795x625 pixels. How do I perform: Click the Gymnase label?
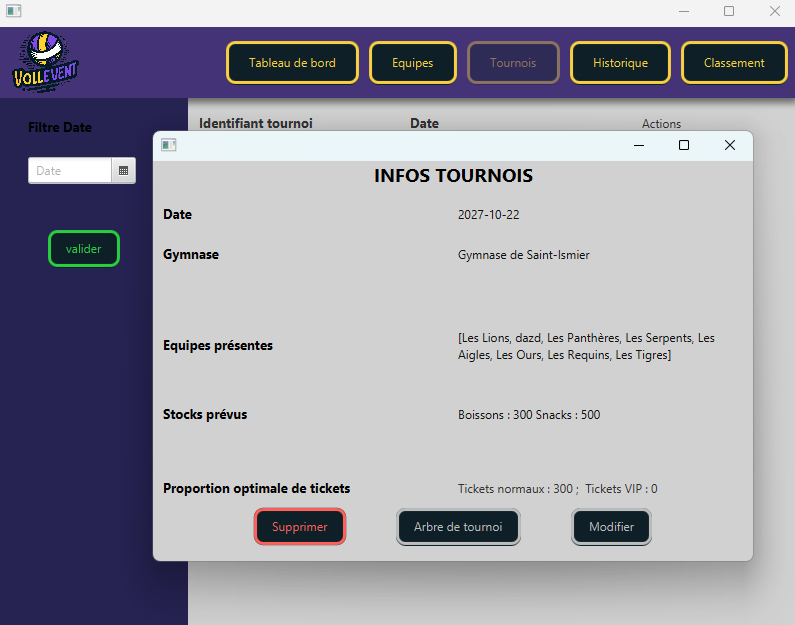(191, 254)
